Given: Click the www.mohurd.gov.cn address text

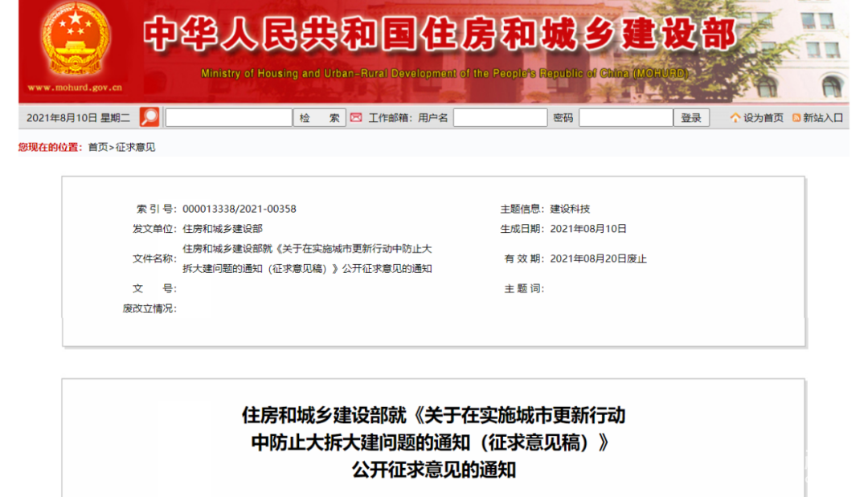Looking at the screenshot, I should pyautogui.click(x=75, y=88).
